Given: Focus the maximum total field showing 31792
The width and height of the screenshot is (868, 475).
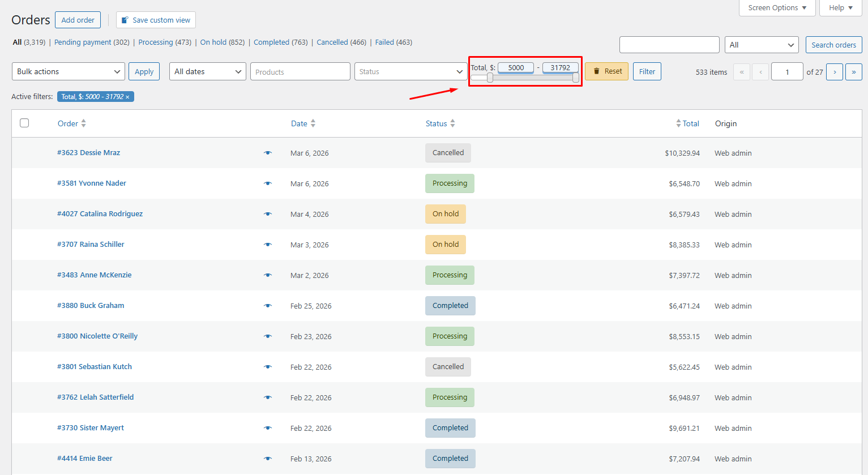Looking at the screenshot, I should tap(561, 68).
